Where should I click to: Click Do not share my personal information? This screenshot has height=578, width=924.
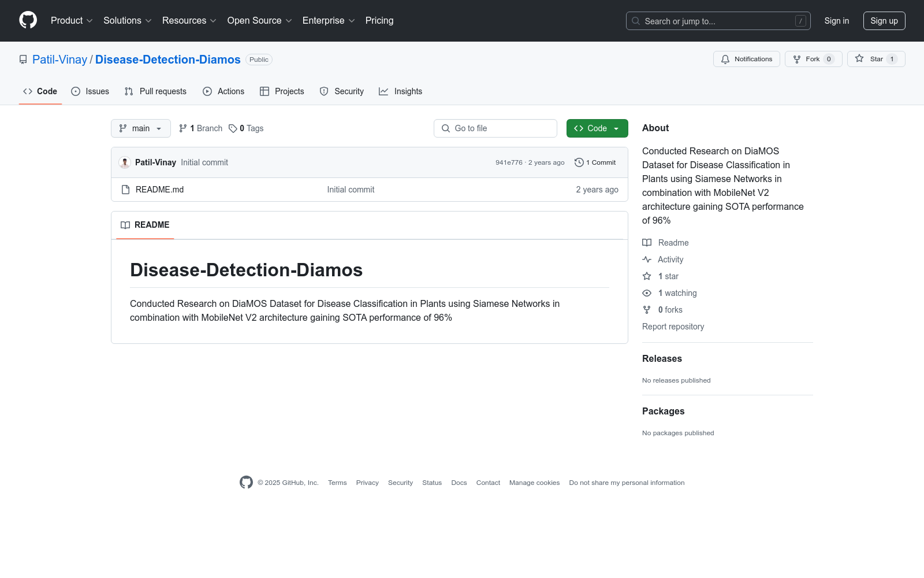[627, 483]
